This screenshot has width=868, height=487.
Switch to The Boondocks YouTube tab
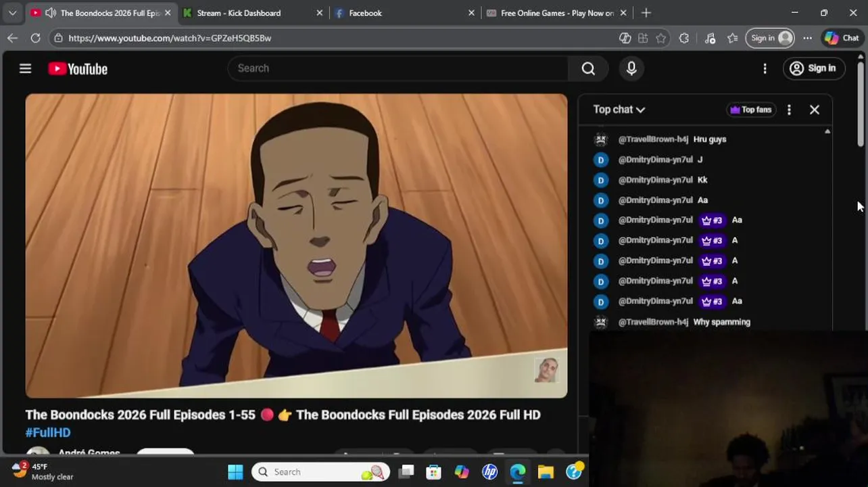(101, 13)
